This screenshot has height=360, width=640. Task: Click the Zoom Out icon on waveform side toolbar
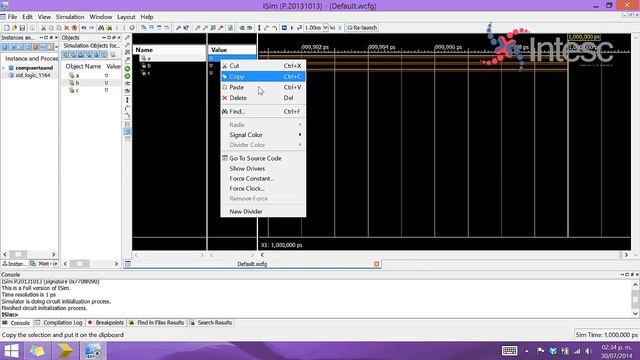pyautogui.click(x=127, y=45)
